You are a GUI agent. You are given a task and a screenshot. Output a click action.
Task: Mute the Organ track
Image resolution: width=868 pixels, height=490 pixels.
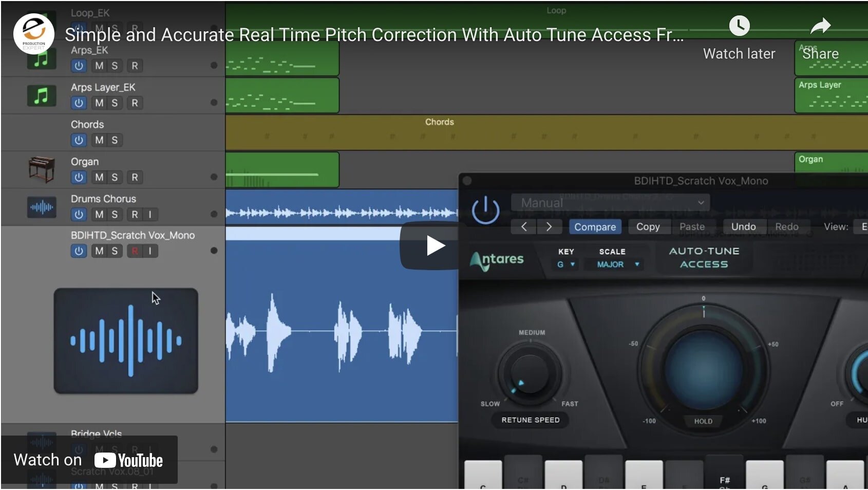click(x=99, y=177)
